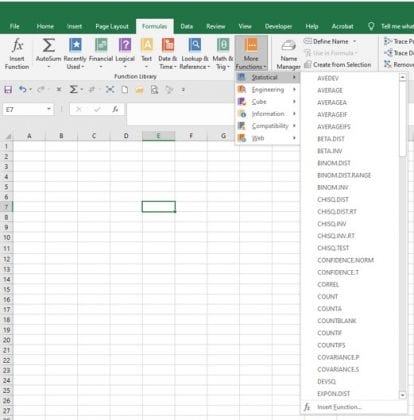Switch to the Page Layout tab
The image size is (414, 420).
[112, 26]
